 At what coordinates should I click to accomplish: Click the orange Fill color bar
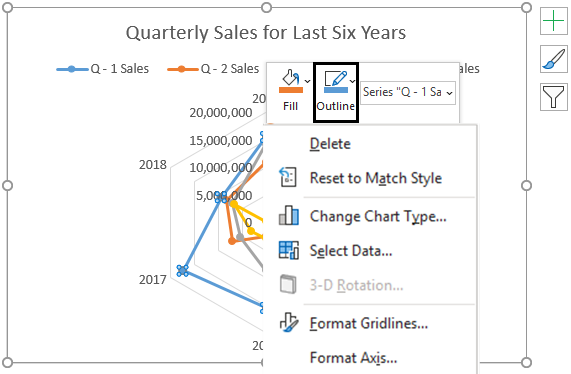(x=291, y=90)
